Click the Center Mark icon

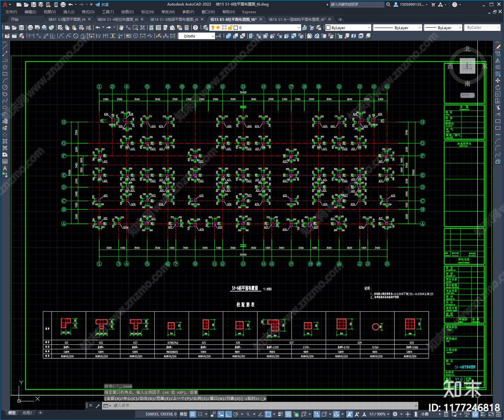click(135, 36)
